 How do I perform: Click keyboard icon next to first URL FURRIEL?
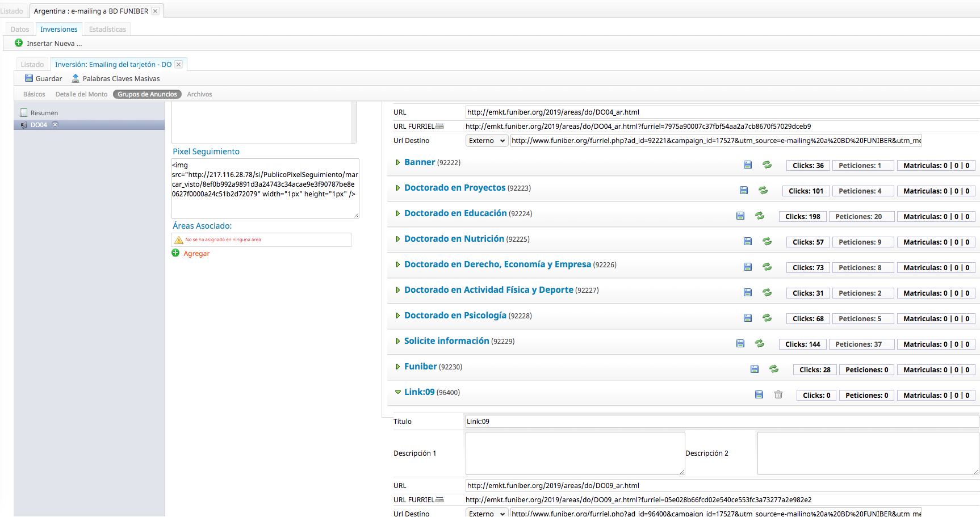click(439, 126)
